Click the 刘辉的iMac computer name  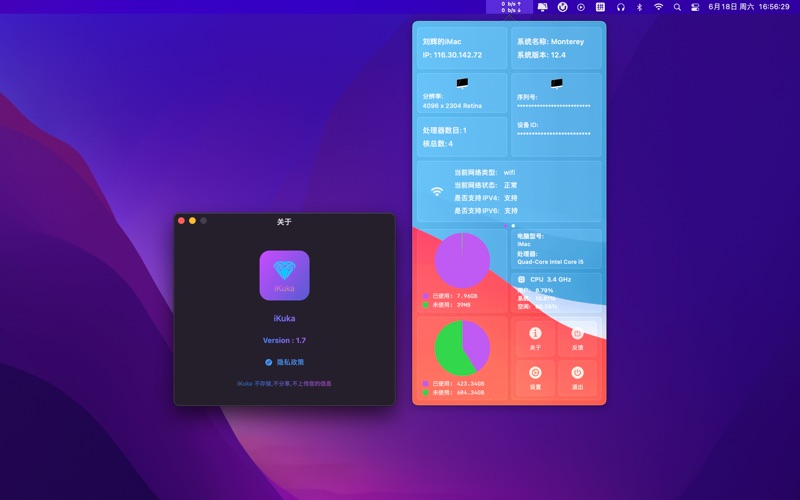point(442,42)
